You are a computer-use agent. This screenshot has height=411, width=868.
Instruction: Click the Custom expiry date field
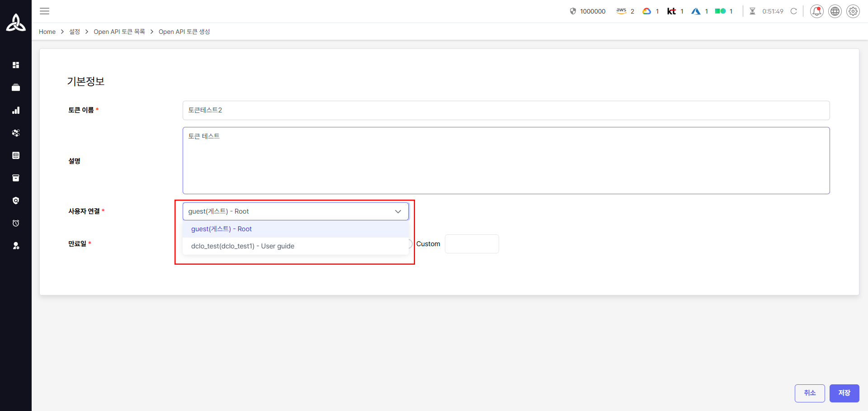click(472, 244)
